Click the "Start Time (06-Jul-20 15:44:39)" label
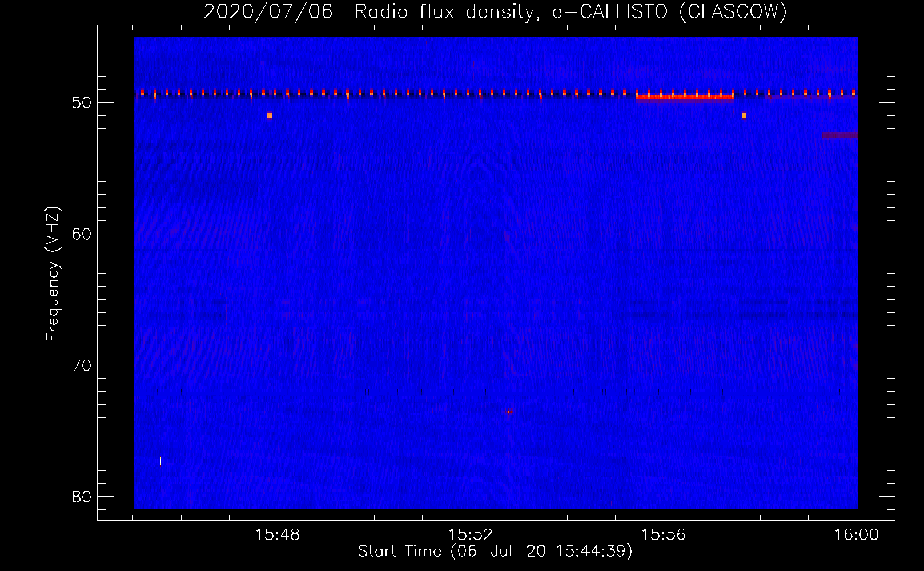This screenshot has height=571, width=924. pos(495,552)
